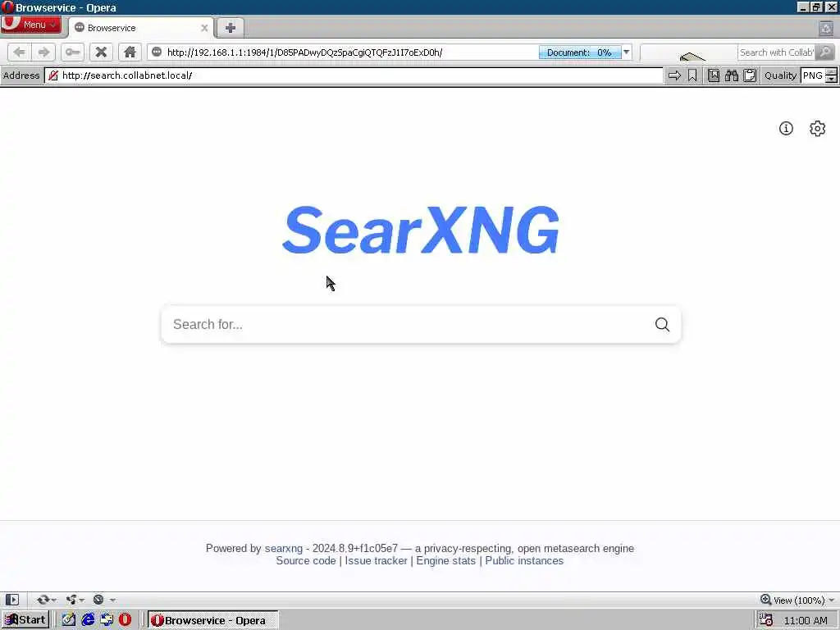This screenshot has height=630, width=840.
Task: Open the Issue tracker link
Action: coord(376,561)
